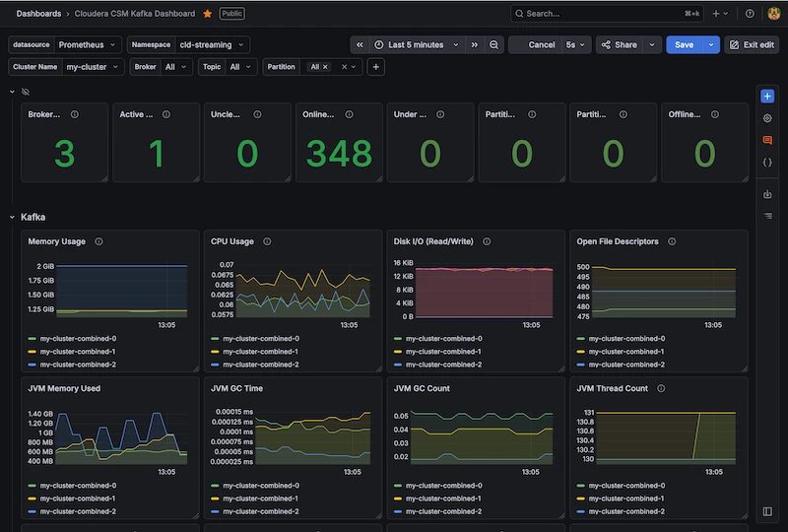Viewport: 788px width, 532px height.
Task: Show info for Disk I/O (Read/Write) panel
Action: pos(487,241)
